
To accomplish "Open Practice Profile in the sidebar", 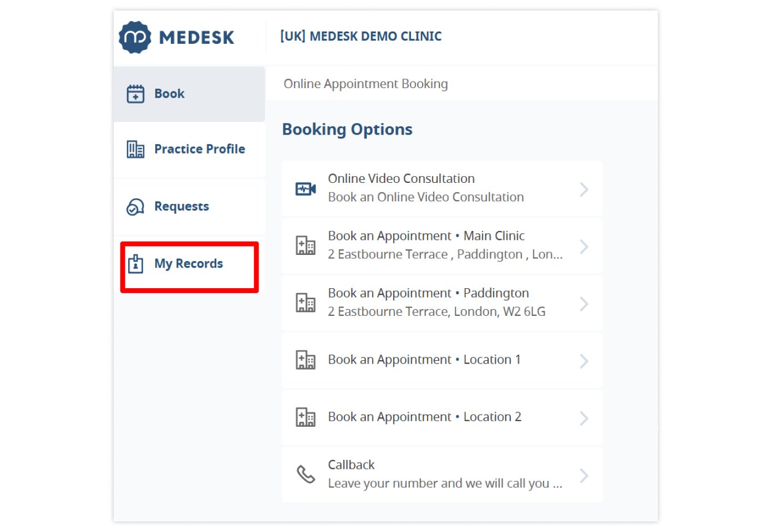I will [x=189, y=150].
